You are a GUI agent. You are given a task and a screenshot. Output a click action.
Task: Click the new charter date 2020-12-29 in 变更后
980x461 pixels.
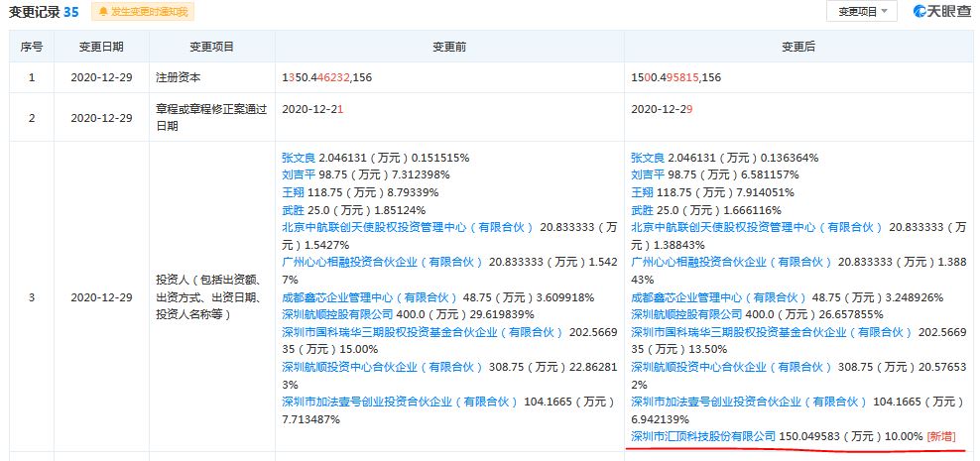pos(662,109)
